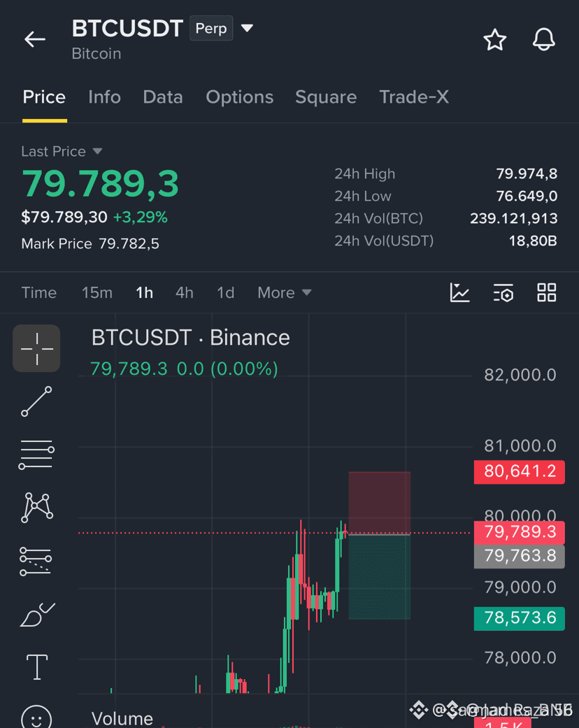Open the Trade-X tab
The height and width of the screenshot is (728, 579).
point(414,97)
